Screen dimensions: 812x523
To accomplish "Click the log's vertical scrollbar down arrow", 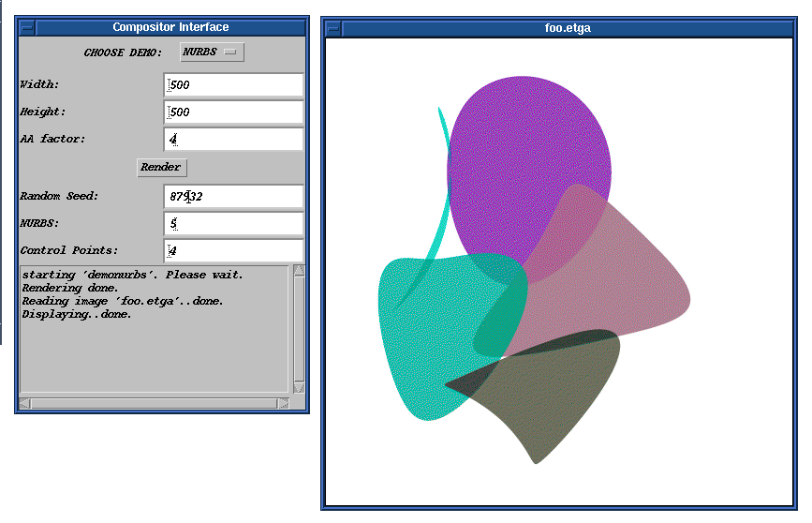I will point(299,387).
